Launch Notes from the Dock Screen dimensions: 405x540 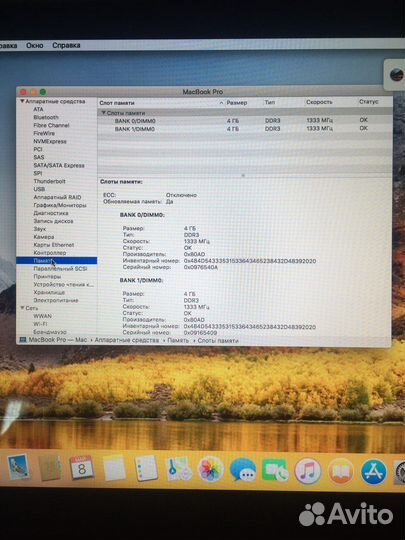tap(114, 468)
